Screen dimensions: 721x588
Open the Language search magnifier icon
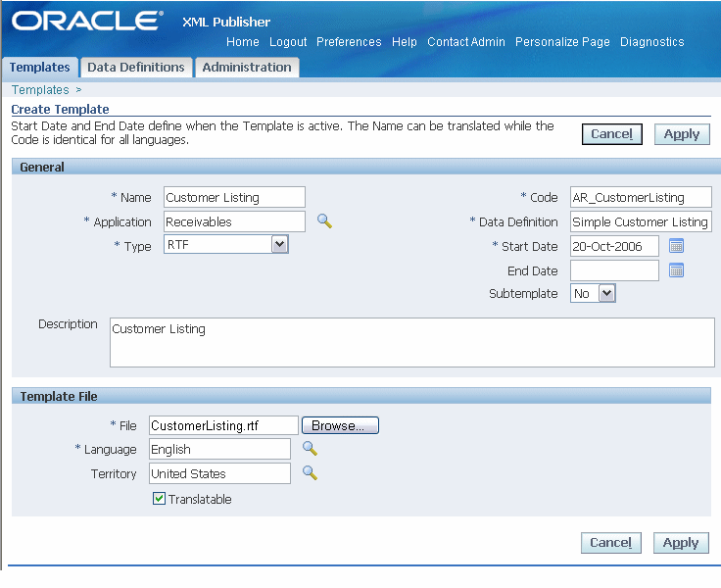310,448
